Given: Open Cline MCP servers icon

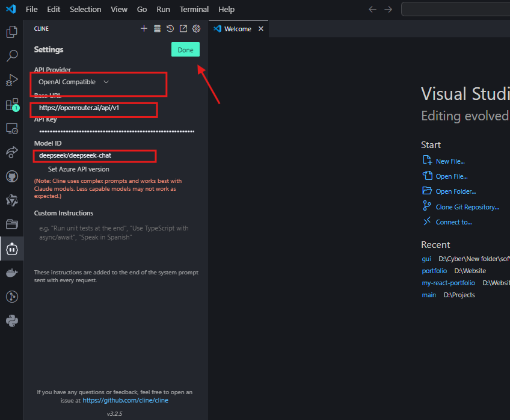Looking at the screenshot, I should coord(157,29).
